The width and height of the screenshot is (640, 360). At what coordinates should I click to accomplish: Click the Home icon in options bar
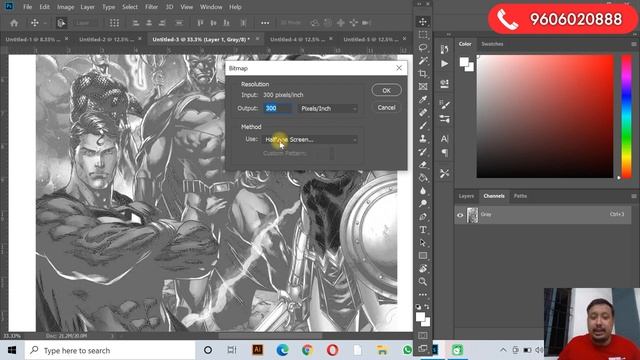point(14,23)
